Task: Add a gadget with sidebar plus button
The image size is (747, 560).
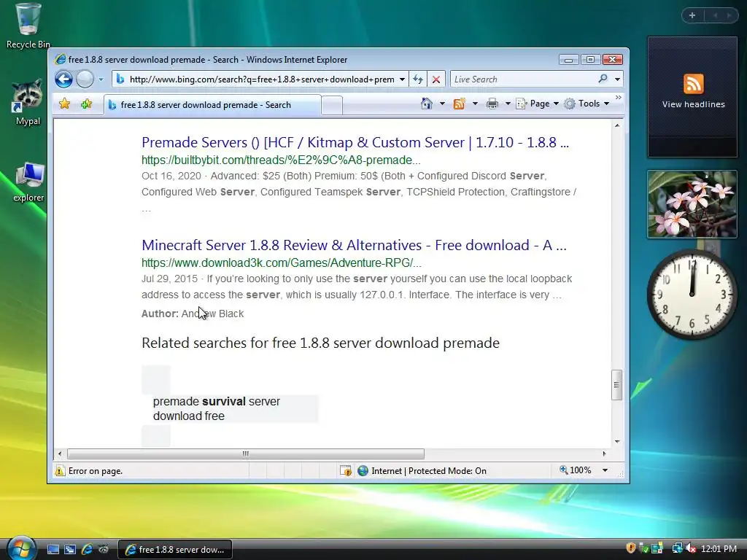Action: click(x=692, y=16)
